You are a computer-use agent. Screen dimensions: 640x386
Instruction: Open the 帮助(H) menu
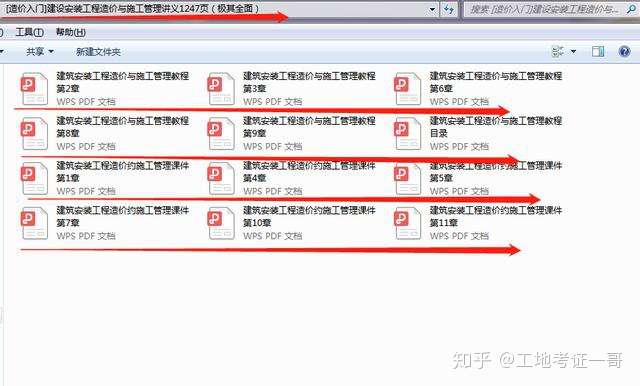71,32
